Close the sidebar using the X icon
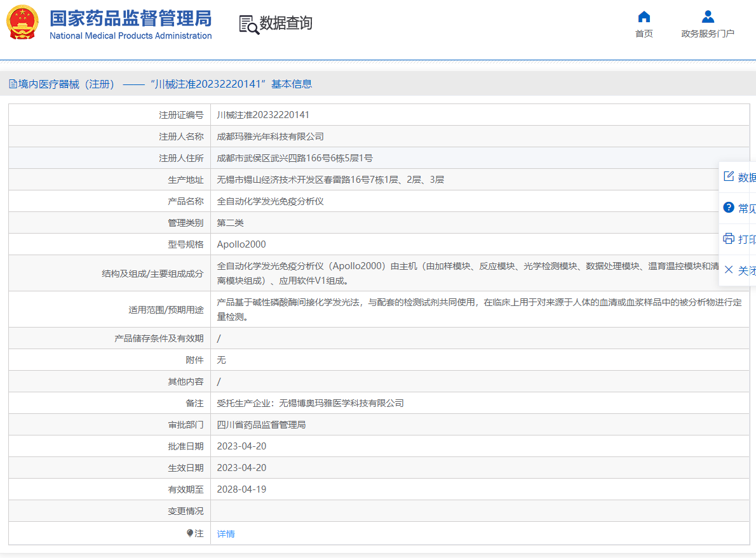This screenshot has width=756, height=558. pyautogui.click(x=729, y=270)
